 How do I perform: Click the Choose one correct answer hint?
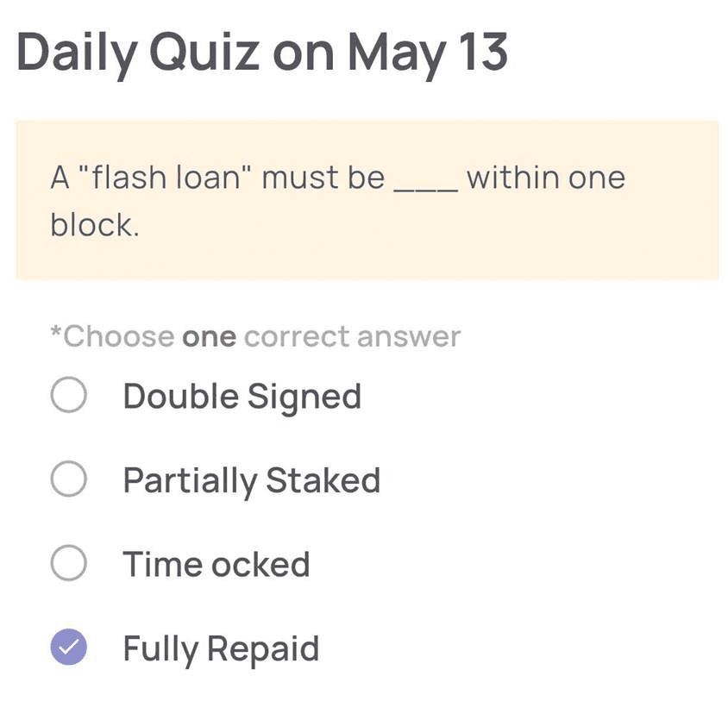(x=256, y=336)
